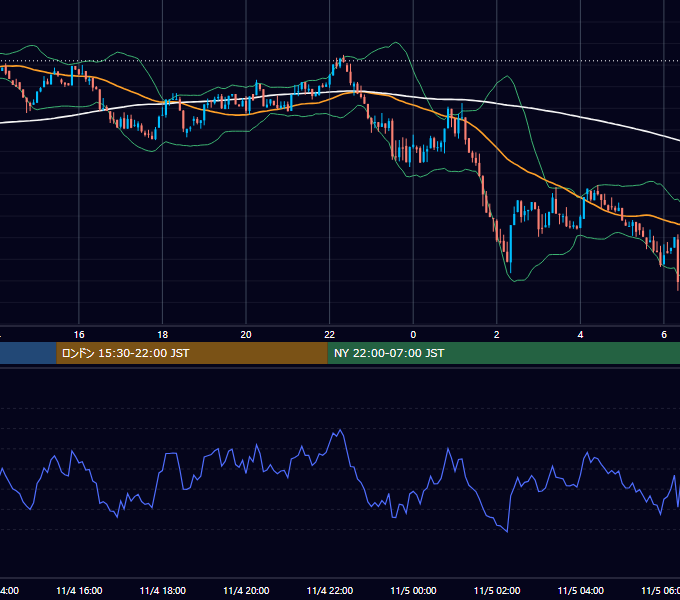This screenshot has height=600, width=680.
Task: Click the 11/5 02:00 timestamp on oscillator axis
Action: pyautogui.click(x=497, y=591)
